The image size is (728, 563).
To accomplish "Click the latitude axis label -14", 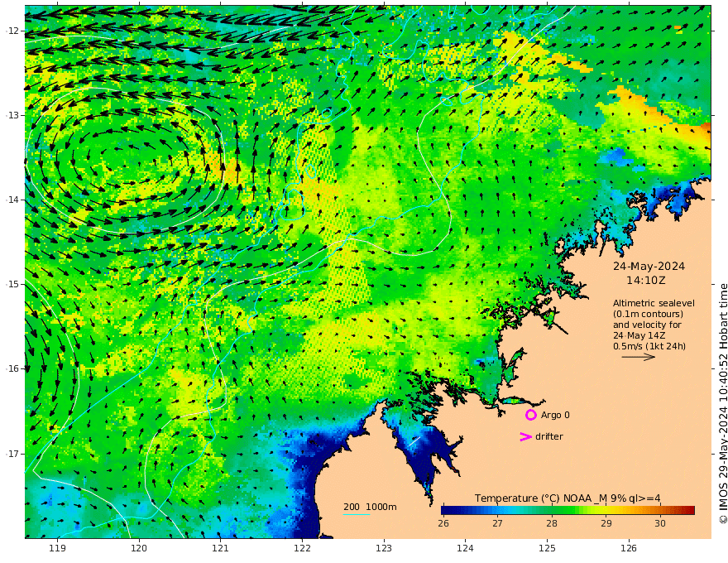I will point(12,200).
